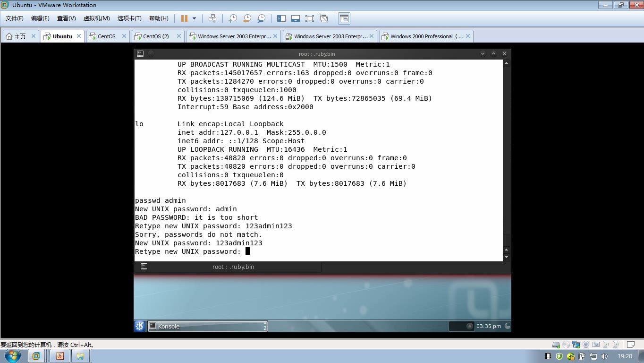Screen dimensions: 644x363
Task: Open the 文件(F) menu
Action: point(14,18)
